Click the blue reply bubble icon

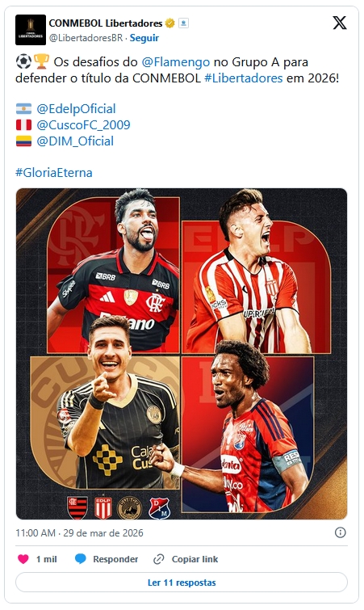81,559
